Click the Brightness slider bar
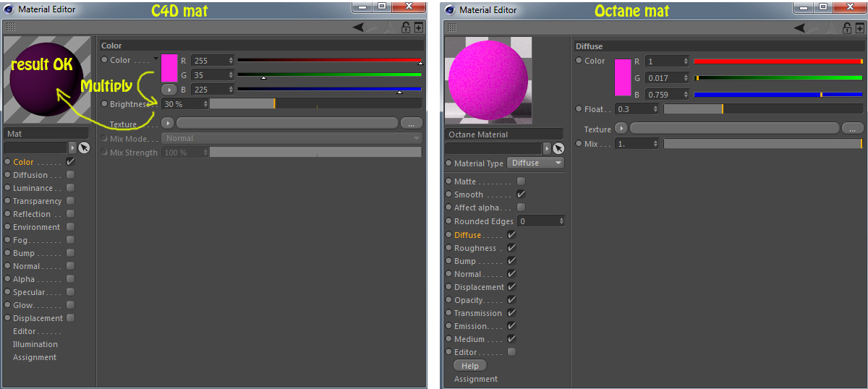Viewport: 868px width, 389px height. (x=315, y=103)
